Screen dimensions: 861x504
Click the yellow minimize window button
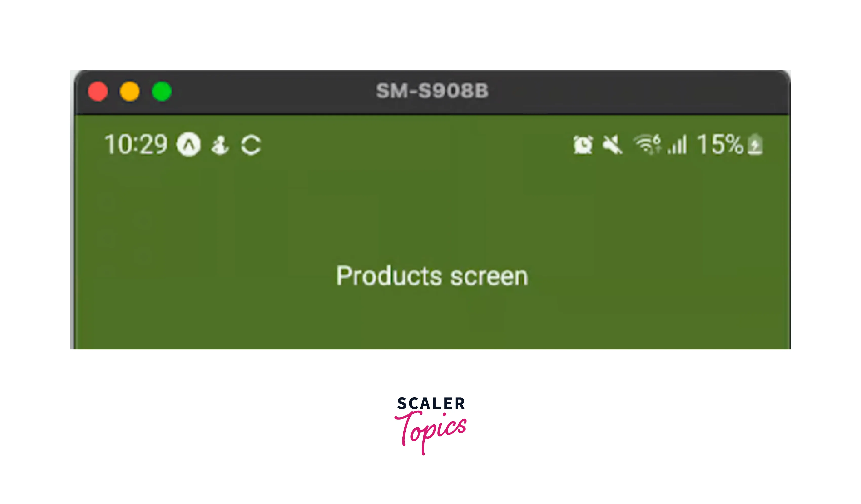[x=129, y=92]
